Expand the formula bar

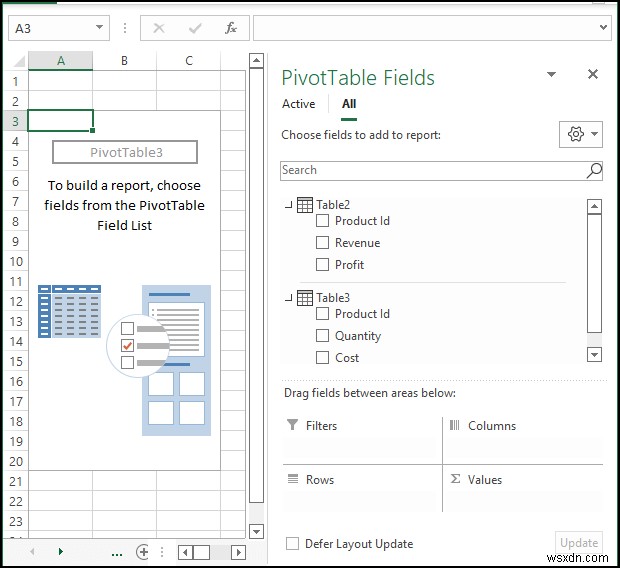pos(603,27)
